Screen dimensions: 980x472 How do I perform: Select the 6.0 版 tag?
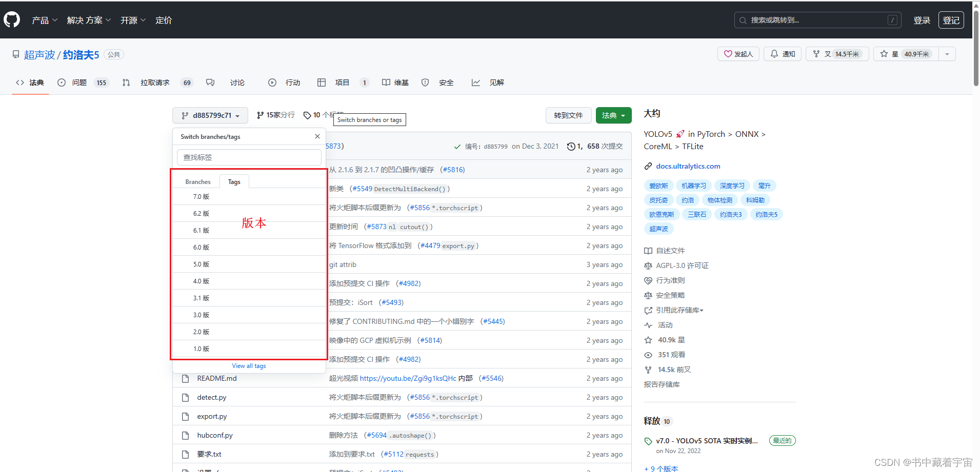pos(249,248)
